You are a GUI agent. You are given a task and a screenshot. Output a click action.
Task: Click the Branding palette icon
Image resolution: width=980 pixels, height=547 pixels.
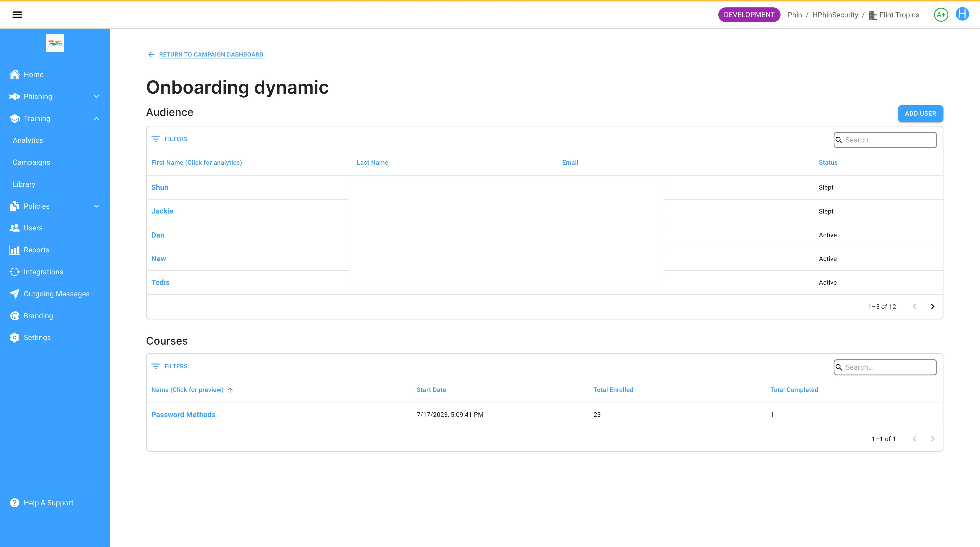(15, 315)
